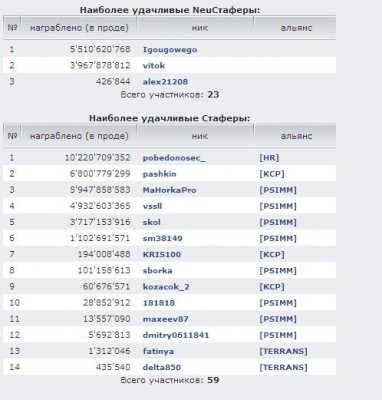Screen dimensions: 382x400
Task: Select the [HR] alliance link
Action: point(269,158)
